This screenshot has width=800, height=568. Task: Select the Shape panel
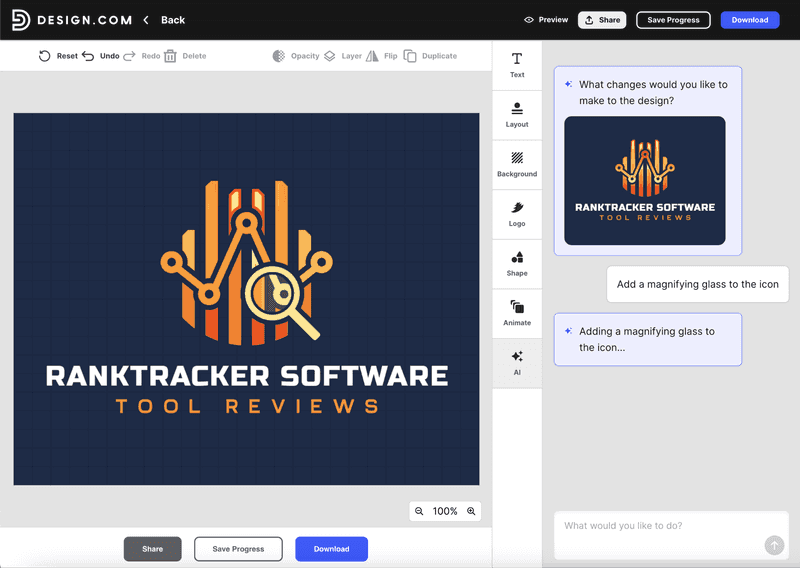[517, 264]
